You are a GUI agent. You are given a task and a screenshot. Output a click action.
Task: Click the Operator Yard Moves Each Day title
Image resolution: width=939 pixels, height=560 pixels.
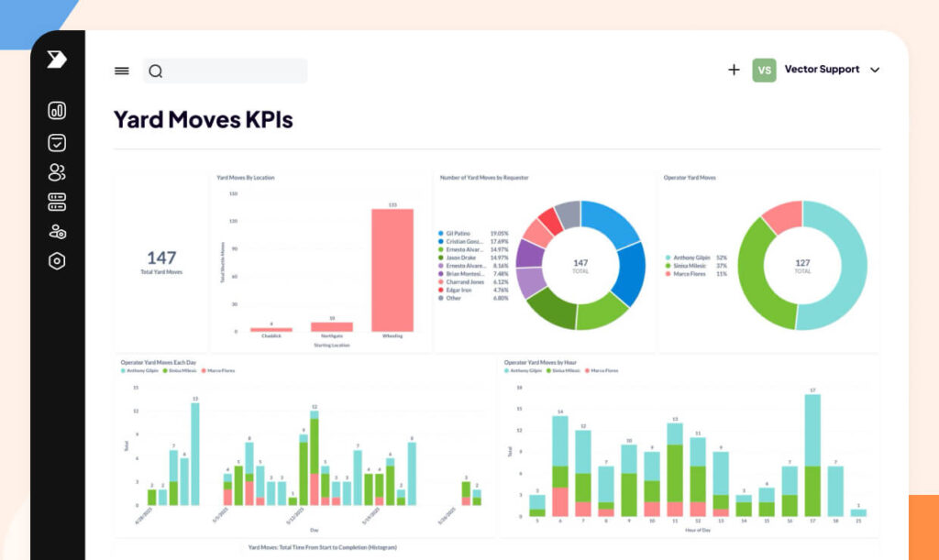tap(158, 363)
